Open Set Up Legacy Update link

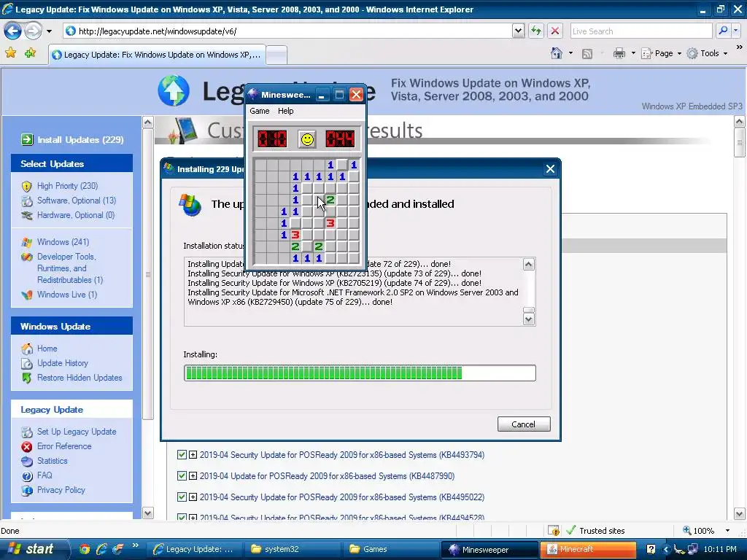click(x=77, y=432)
